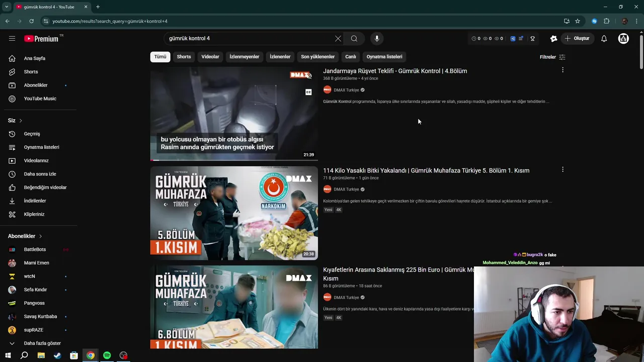This screenshot has height=362, width=644.
Task: Open Filtreler search filters
Action: [x=552, y=57]
